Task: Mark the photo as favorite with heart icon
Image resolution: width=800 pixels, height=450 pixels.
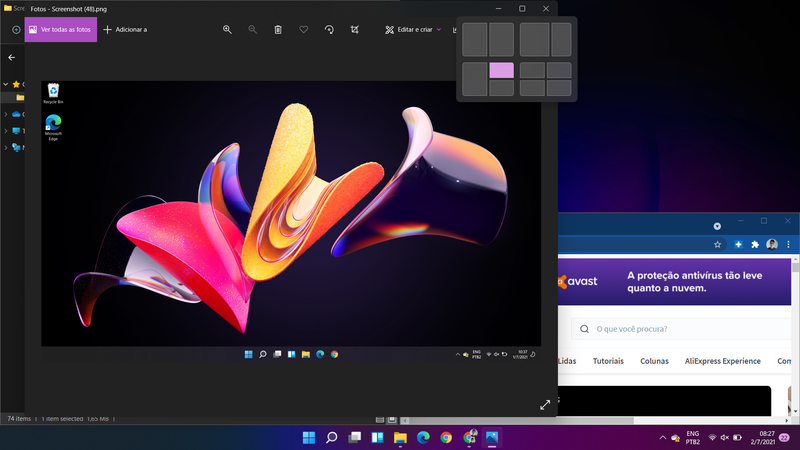Action: 304,30
